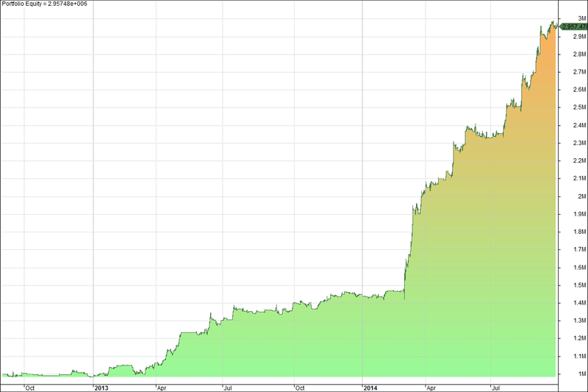This screenshot has height=392, width=588.
Task: Click the 1.9M y-axis label
Action: [580, 214]
